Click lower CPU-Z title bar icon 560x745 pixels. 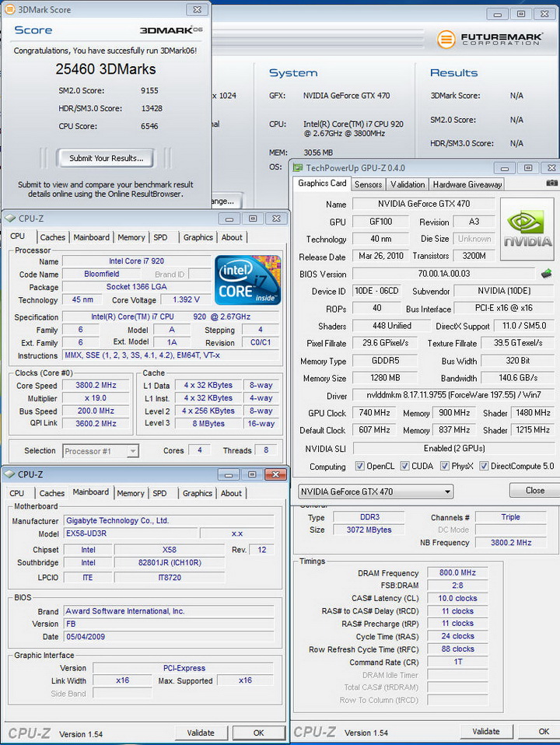(9, 474)
